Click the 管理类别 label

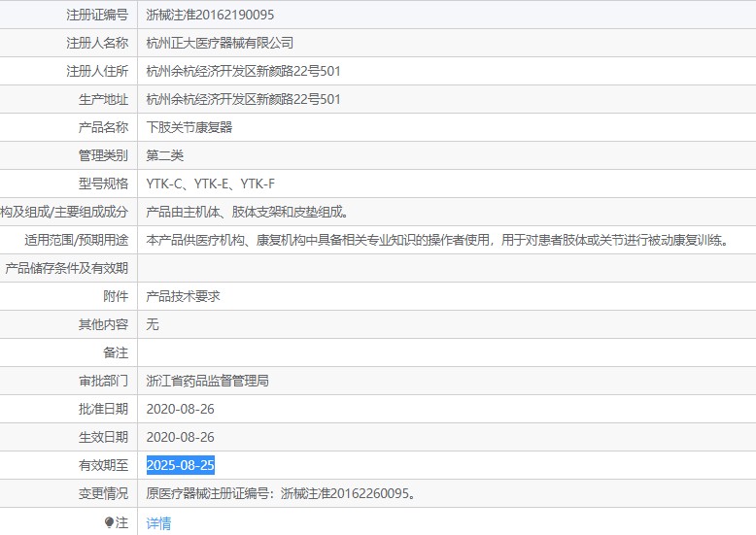104,155
